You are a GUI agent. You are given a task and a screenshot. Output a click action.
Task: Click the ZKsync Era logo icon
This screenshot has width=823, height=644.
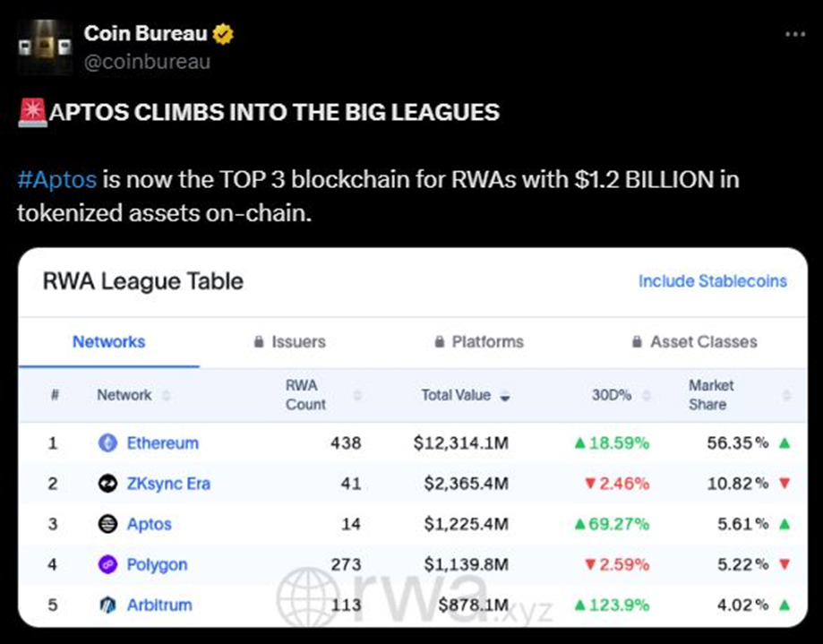tap(107, 484)
